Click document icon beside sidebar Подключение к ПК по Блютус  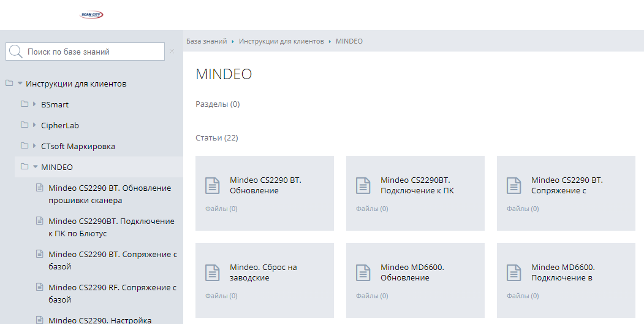click(39, 221)
